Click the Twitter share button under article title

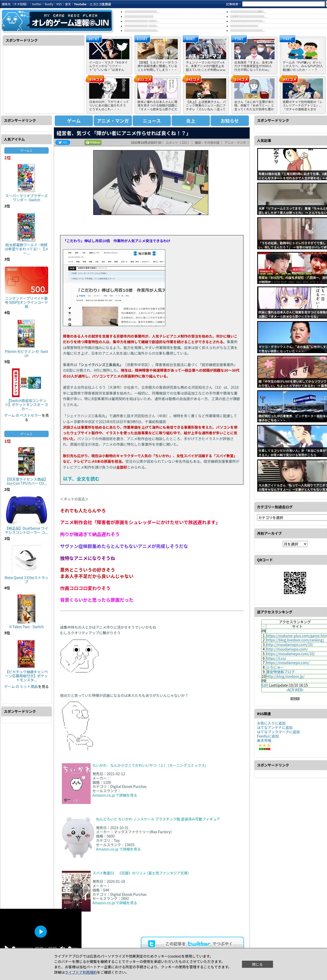click(x=62, y=142)
